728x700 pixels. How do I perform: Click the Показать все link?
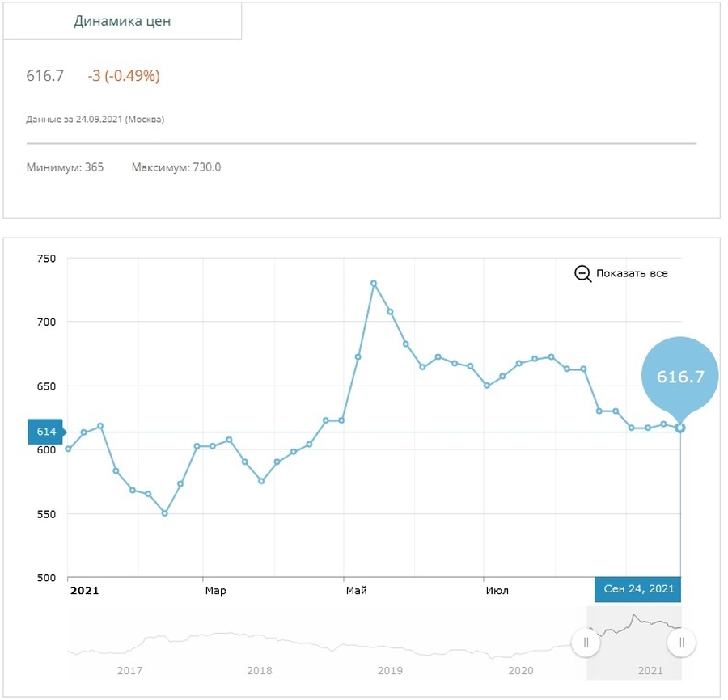point(632,274)
